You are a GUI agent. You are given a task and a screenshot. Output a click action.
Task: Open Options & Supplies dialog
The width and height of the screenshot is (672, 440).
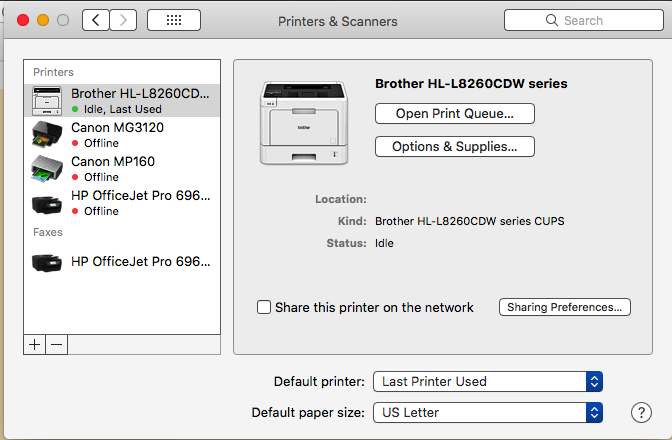point(455,147)
